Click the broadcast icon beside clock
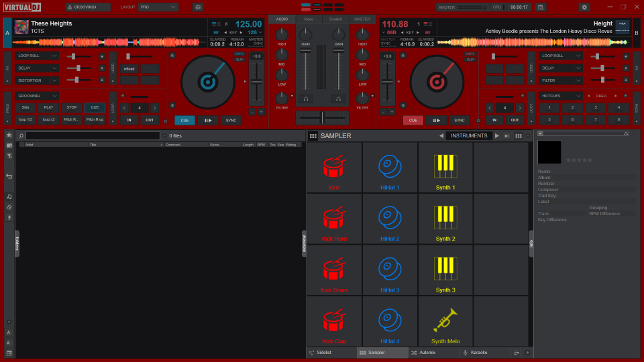Screen dimensions: 644x362 tap(541, 7)
